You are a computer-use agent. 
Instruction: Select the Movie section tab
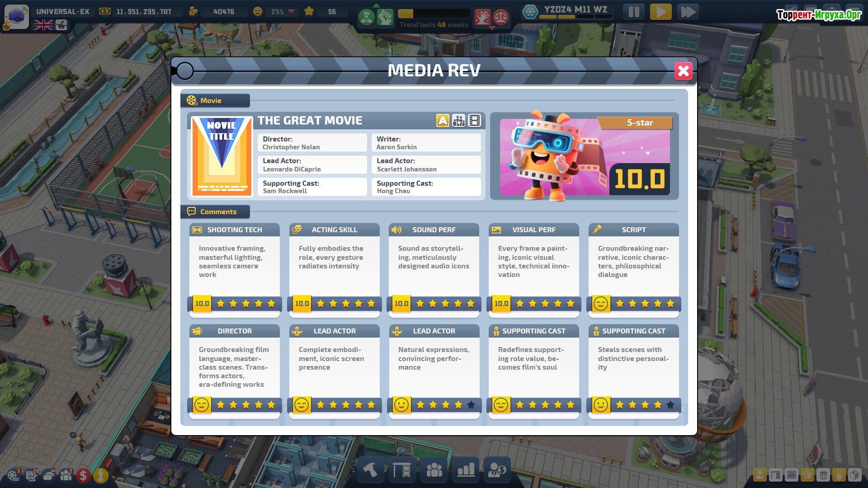(215, 100)
